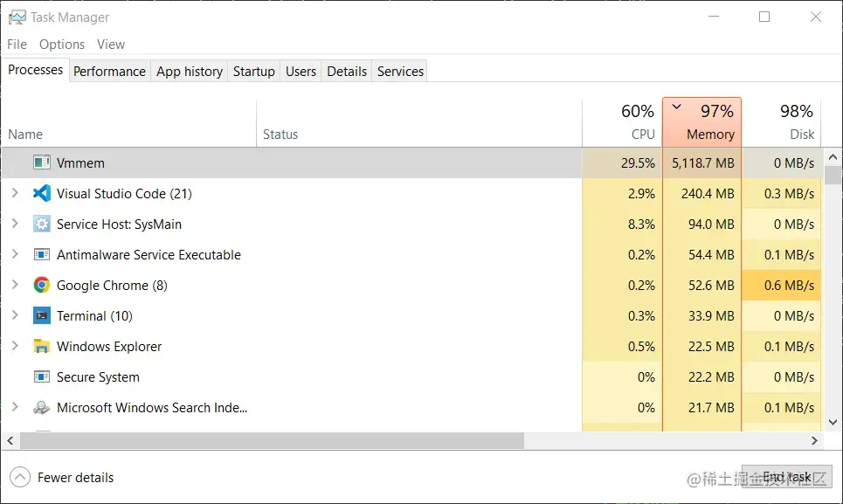843x504 pixels.
Task: Select the Terminal (10) name text
Action: click(x=94, y=316)
